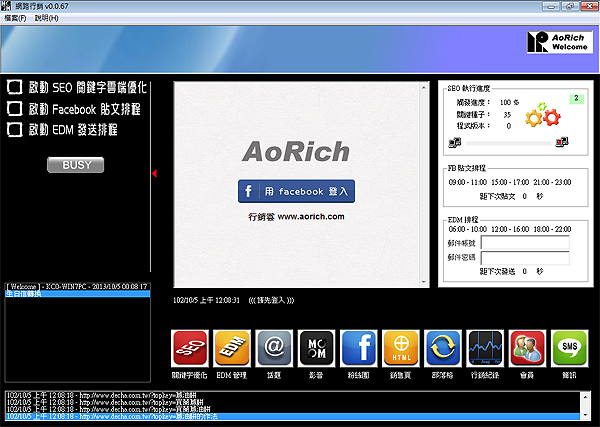Enable SEO keyword cloud optimization checkbox

click(15, 87)
